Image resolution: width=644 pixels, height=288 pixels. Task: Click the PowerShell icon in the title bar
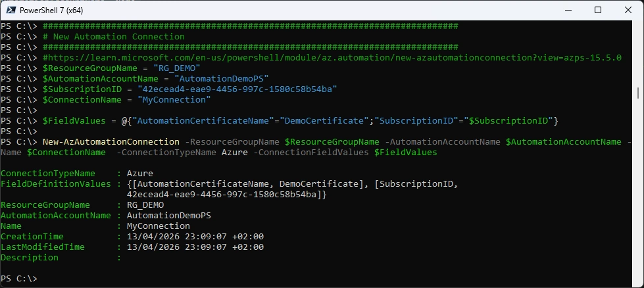11,10
